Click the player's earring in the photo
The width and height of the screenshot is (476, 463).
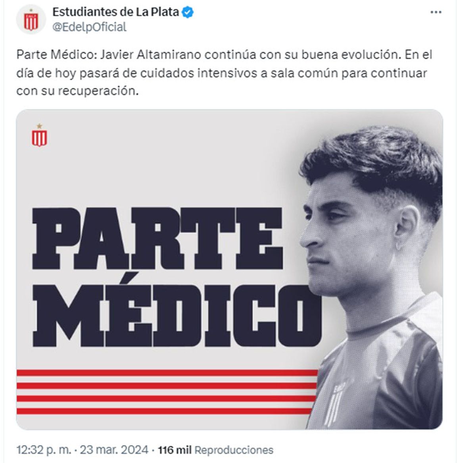pos(399,246)
